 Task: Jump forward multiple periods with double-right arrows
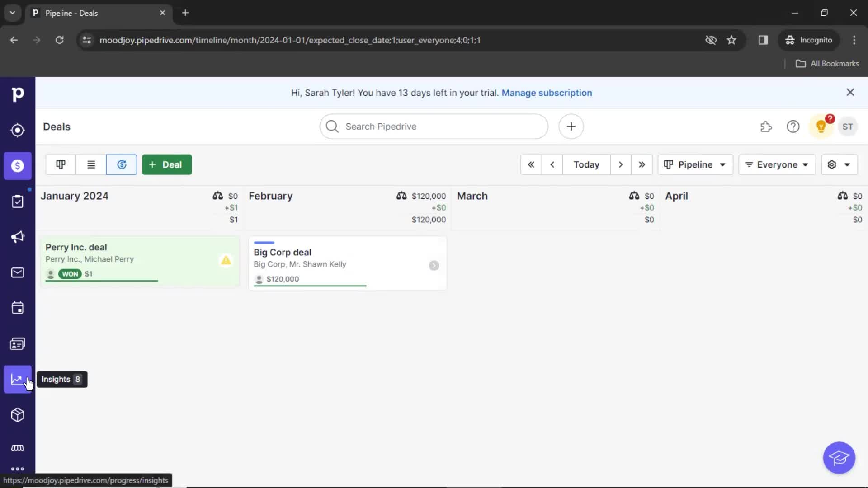pyautogui.click(x=642, y=164)
